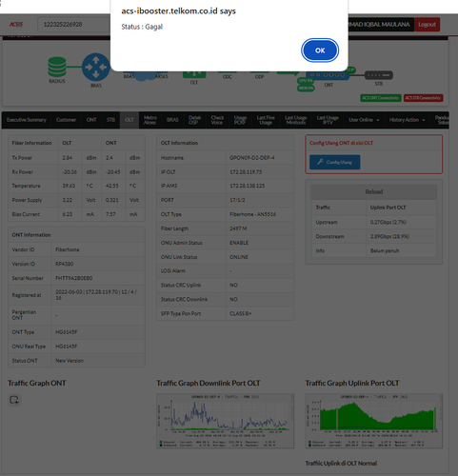Open the Last Usage Minitools tab
This screenshot has height=476, width=458.
coord(295,120)
